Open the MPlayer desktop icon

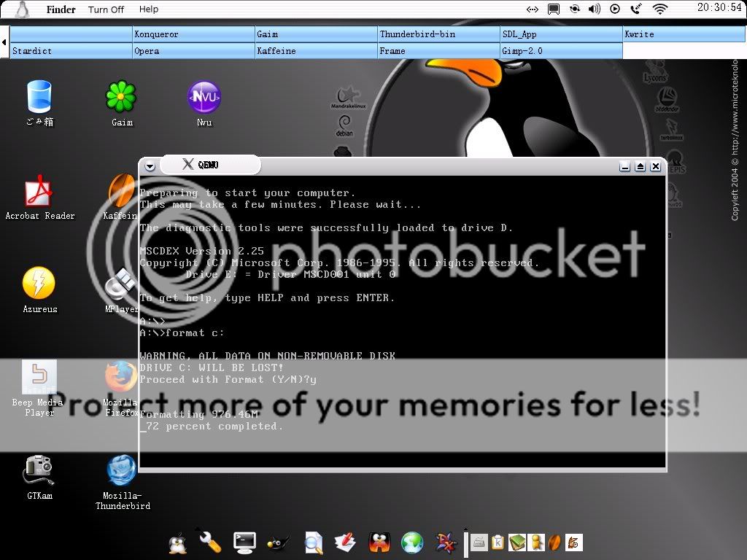121,283
